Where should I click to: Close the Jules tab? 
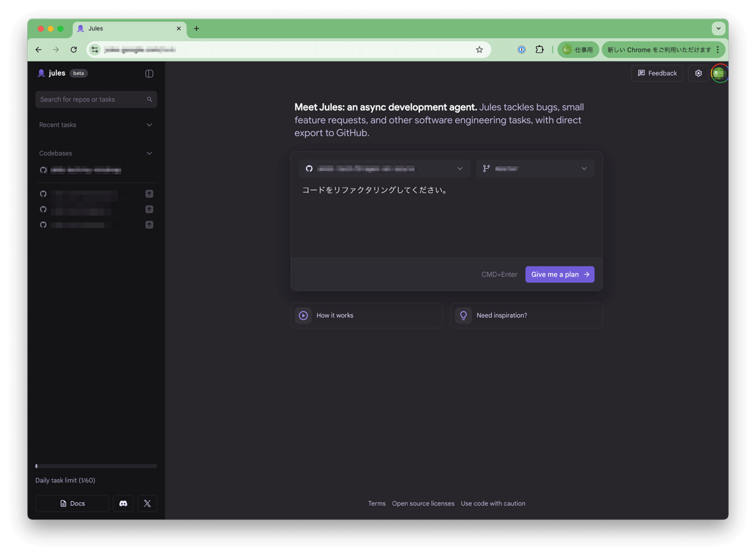point(179,28)
